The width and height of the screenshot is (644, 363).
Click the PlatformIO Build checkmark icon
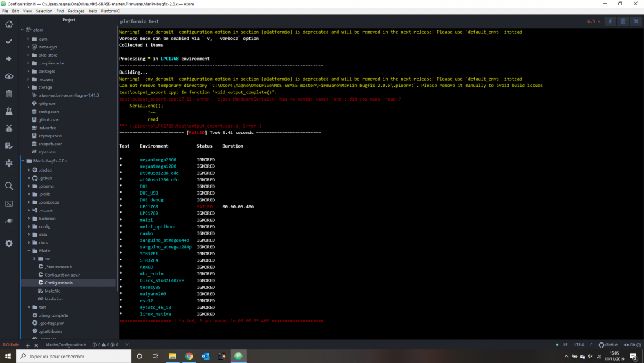tap(8, 41)
